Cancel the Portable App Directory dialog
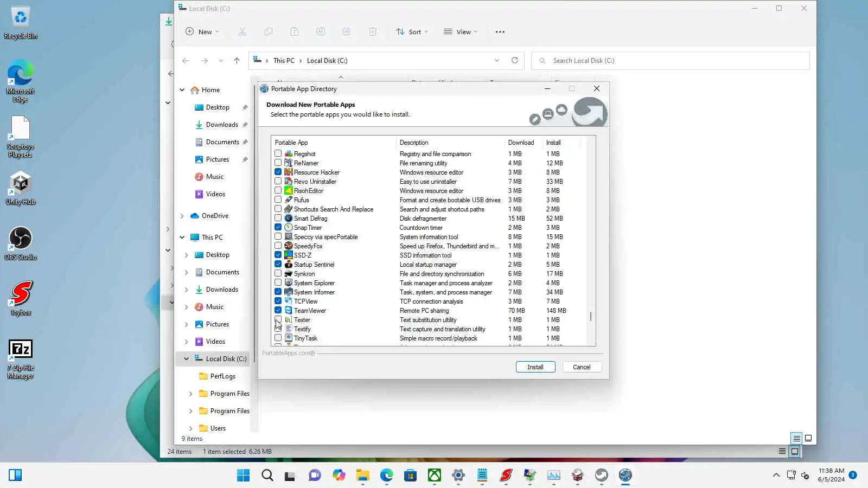 (x=582, y=367)
